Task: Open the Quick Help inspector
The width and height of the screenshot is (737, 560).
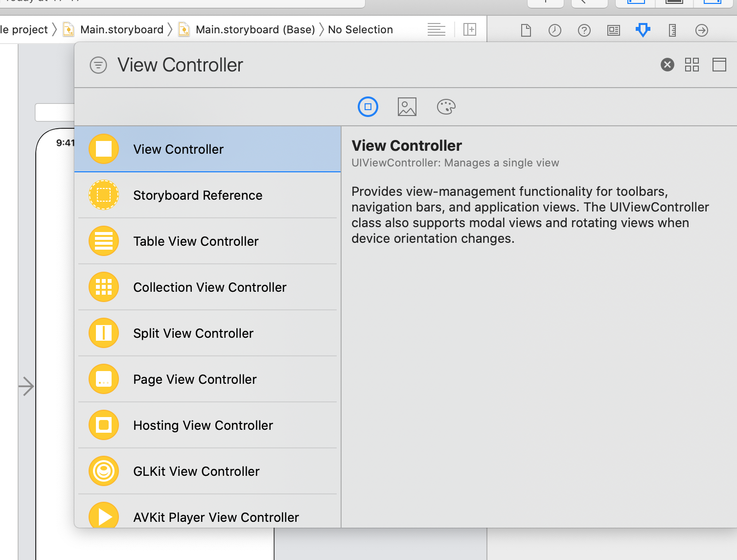Action: coord(584,30)
